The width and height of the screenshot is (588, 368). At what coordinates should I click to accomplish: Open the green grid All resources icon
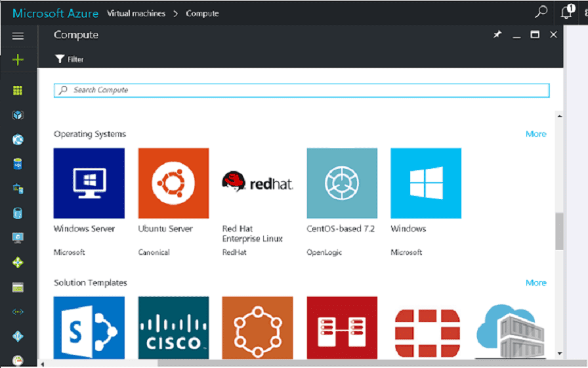tap(18, 91)
